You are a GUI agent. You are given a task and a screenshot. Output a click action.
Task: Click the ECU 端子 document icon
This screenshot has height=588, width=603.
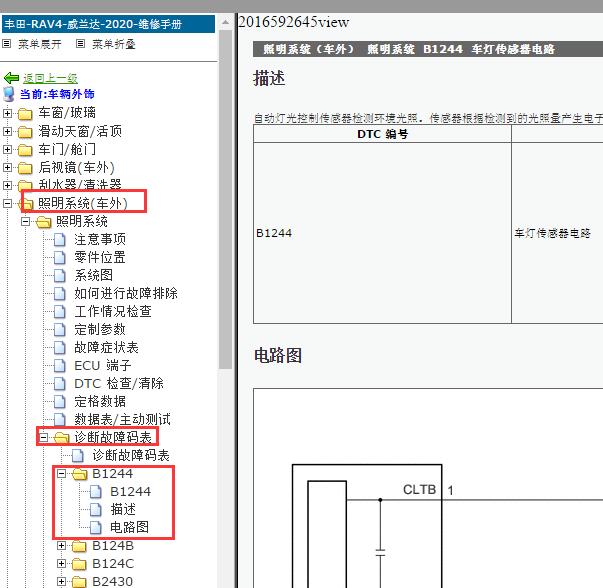point(60,366)
